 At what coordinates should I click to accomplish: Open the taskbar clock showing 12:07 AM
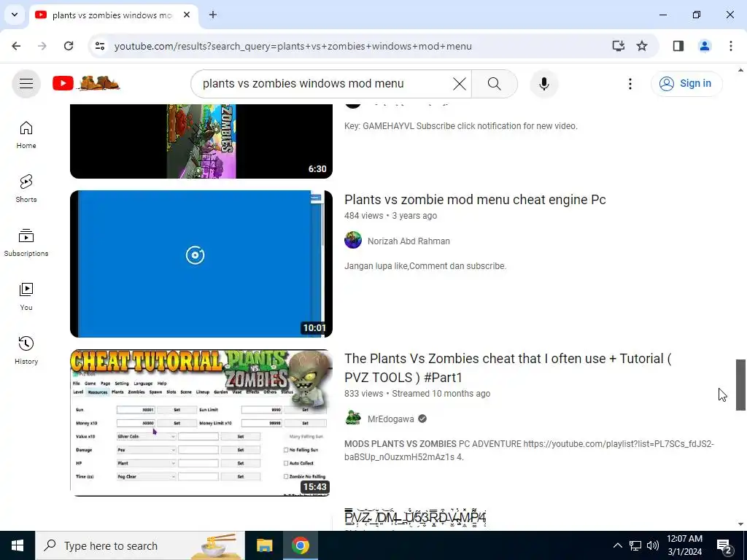pos(684,545)
